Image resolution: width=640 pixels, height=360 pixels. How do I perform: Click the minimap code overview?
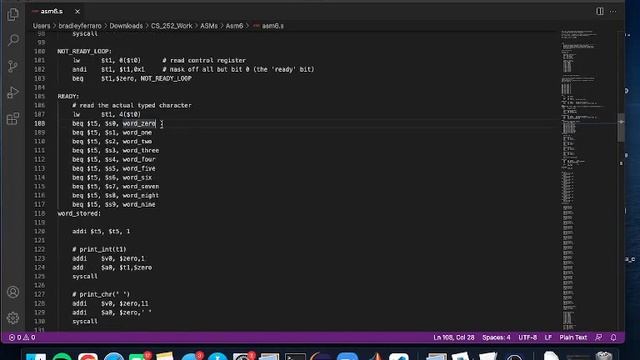[x=587, y=180]
